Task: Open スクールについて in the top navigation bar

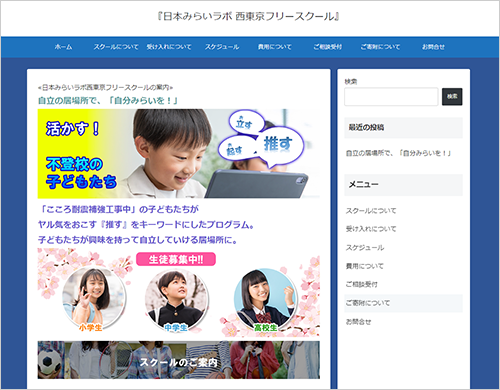Action: coord(116,47)
